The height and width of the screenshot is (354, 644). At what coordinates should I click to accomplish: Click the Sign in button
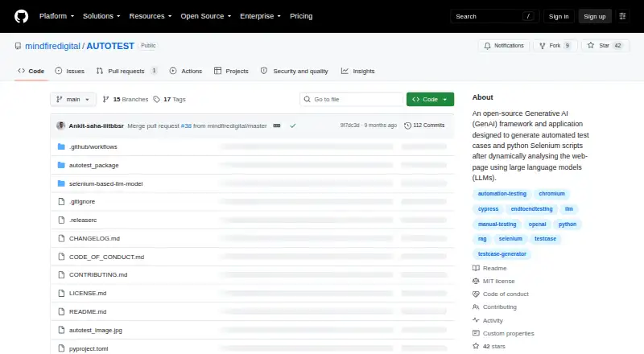tap(559, 16)
